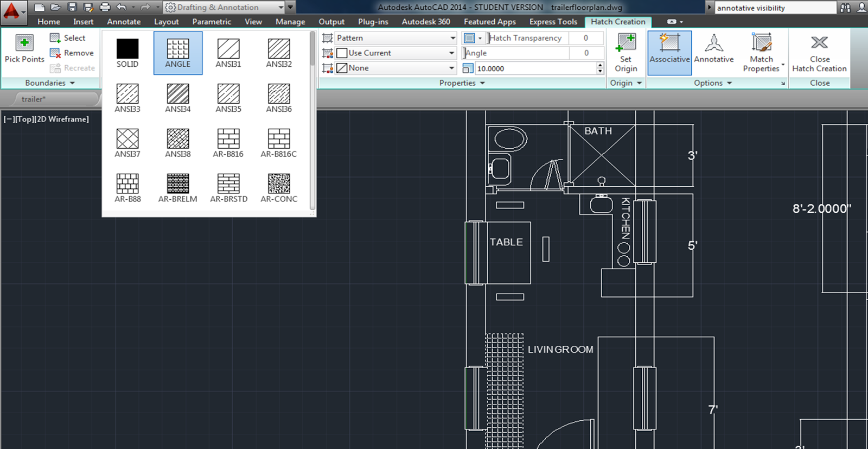Click the Redo arrow icon
This screenshot has height=449, width=868.
click(x=145, y=7)
